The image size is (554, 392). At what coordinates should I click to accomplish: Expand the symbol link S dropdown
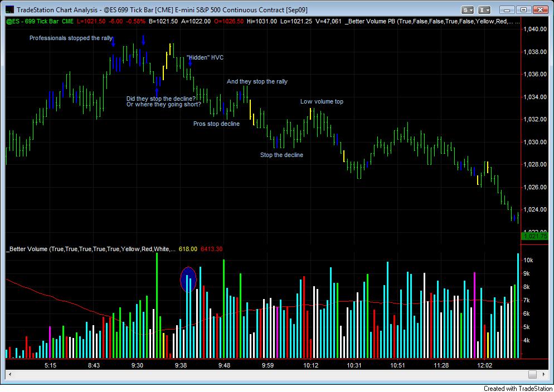pyautogui.click(x=469, y=10)
